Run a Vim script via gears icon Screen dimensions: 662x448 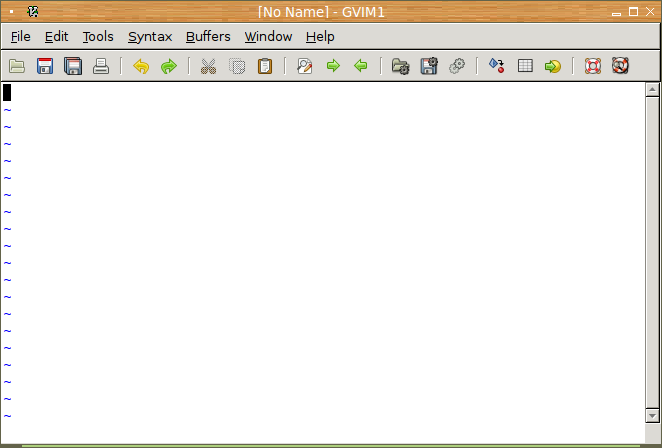[x=457, y=66]
